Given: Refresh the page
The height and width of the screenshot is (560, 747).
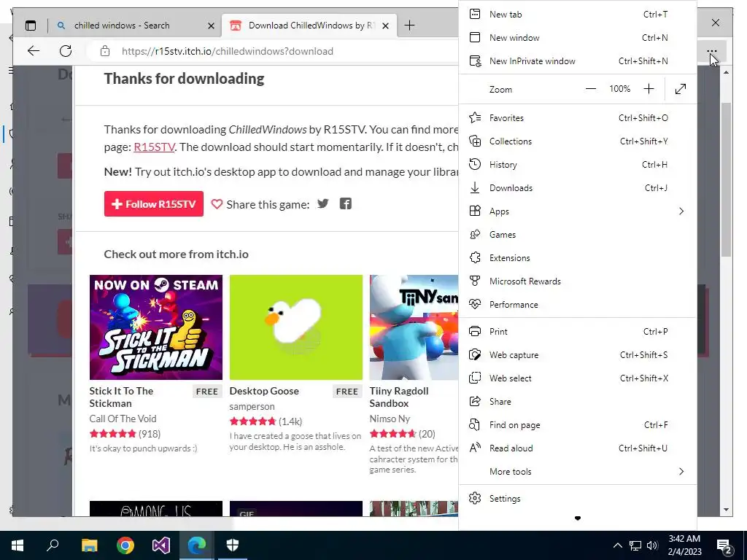Looking at the screenshot, I should point(66,51).
